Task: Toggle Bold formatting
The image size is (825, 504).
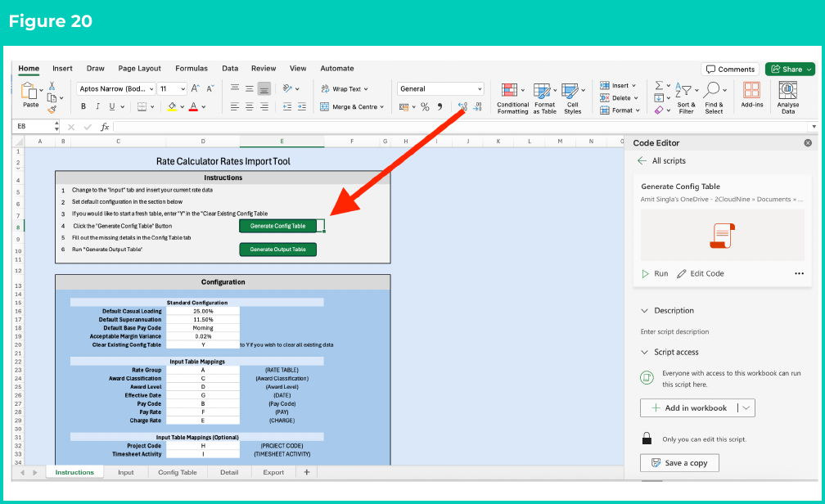Action: click(x=83, y=106)
